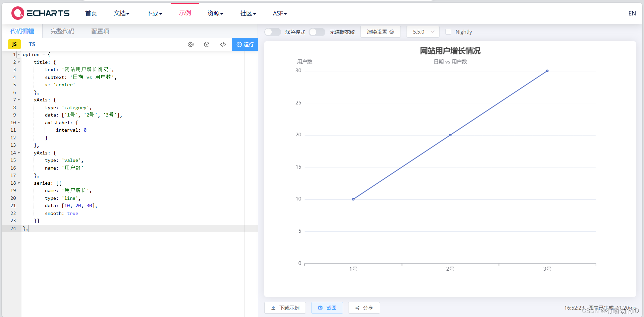
Task: Collapse series fold at line 18
Action: coord(19,183)
